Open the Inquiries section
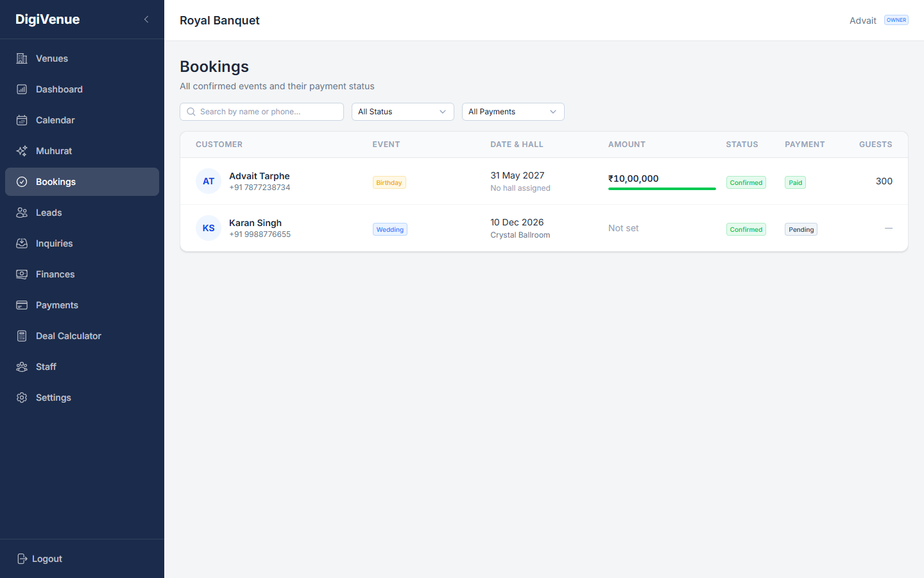This screenshot has width=924, height=578. point(82,243)
